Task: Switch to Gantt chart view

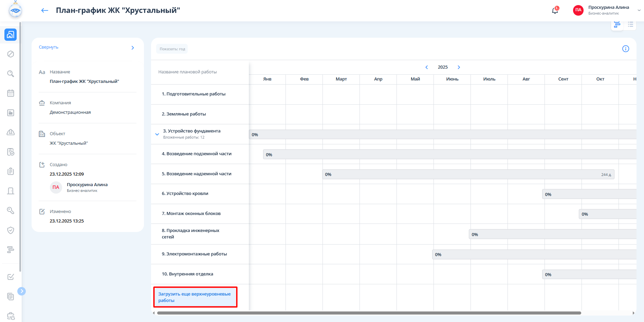Action: pyautogui.click(x=617, y=24)
